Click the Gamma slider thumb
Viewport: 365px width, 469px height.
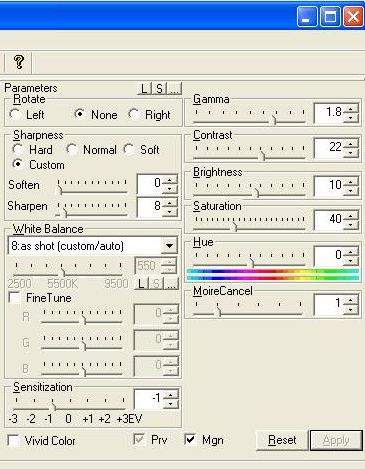pyautogui.click(x=273, y=119)
